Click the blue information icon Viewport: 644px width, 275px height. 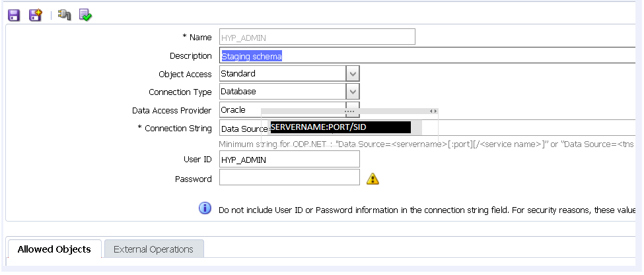(x=205, y=208)
